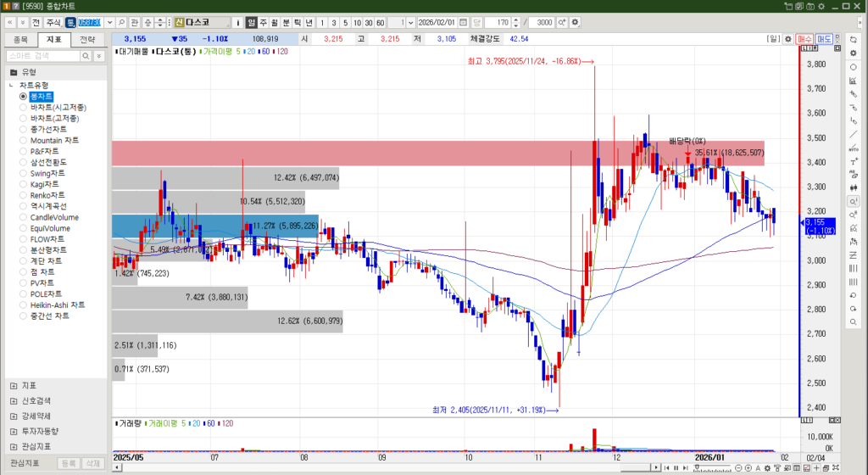Click the magnifier at bottom of right toolbar

coord(853,322)
